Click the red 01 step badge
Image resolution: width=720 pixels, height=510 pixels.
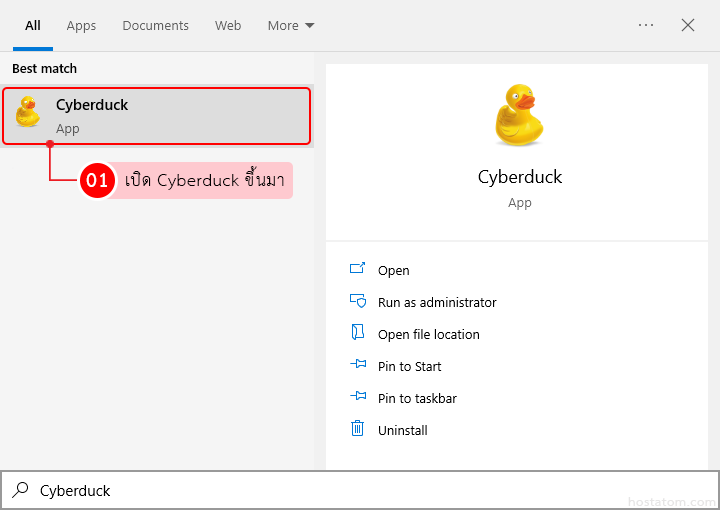[97, 181]
